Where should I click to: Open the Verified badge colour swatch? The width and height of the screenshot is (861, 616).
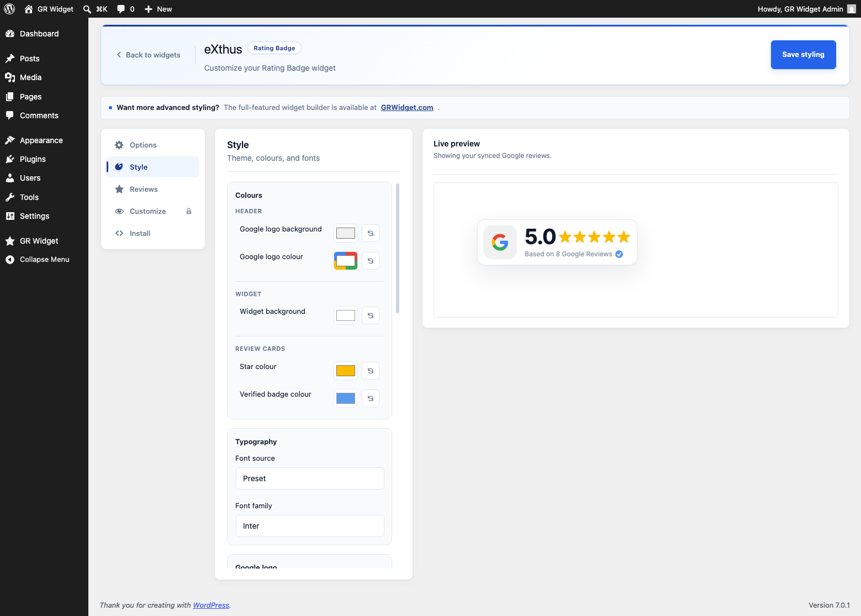346,398
